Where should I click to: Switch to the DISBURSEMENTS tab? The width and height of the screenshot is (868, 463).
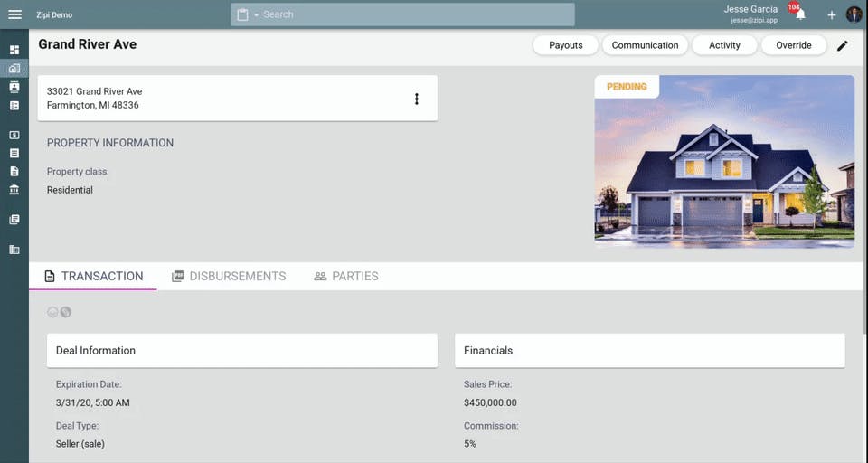(x=229, y=276)
